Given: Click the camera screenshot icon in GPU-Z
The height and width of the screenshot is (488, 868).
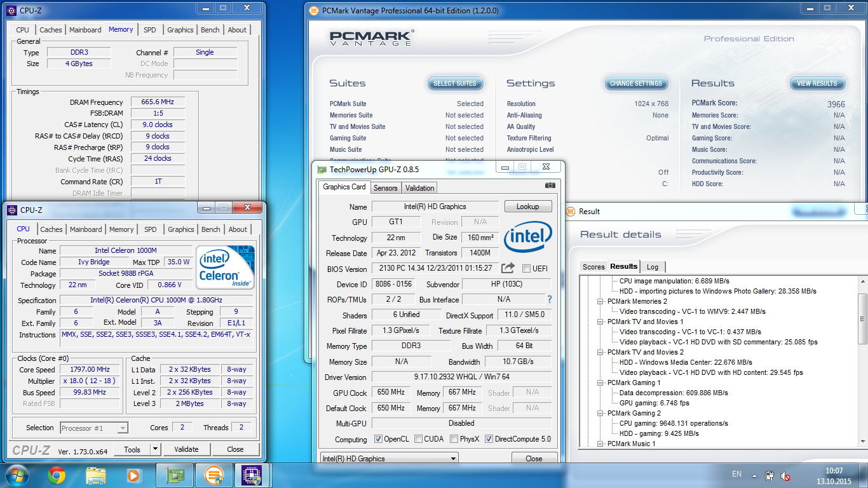Looking at the screenshot, I should point(550,185).
